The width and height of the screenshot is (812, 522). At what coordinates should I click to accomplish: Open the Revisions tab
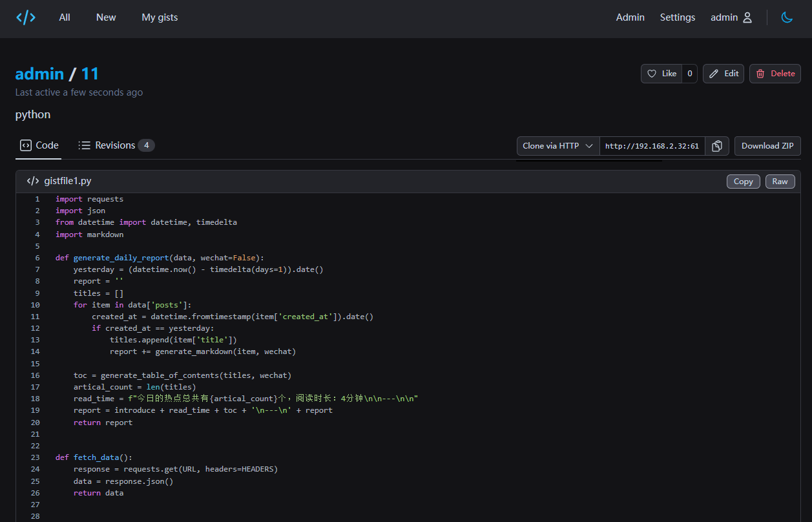point(116,145)
